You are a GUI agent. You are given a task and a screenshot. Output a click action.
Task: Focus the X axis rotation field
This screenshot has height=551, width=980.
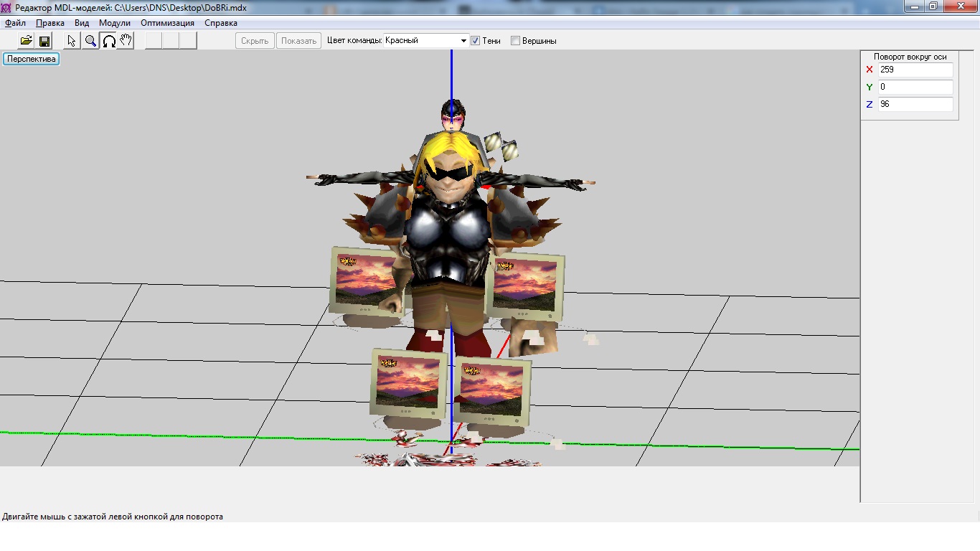coord(916,70)
